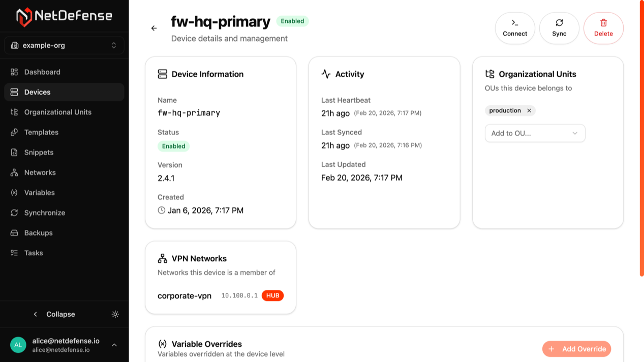This screenshot has width=644, height=362.
Task: Open the Templates page
Action: click(41, 132)
